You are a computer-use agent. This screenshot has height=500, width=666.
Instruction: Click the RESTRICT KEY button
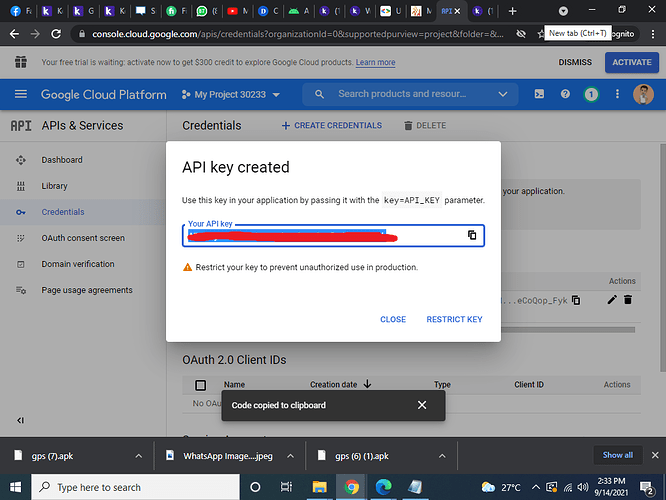(x=454, y=319)
